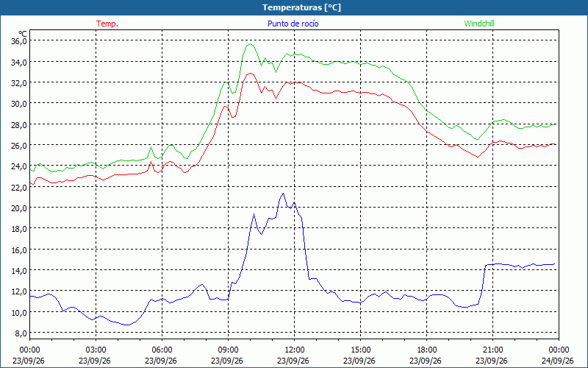Click the 22,0 y-axis label
The width and height of the screenshot is (588, 368).
point(18,187)
